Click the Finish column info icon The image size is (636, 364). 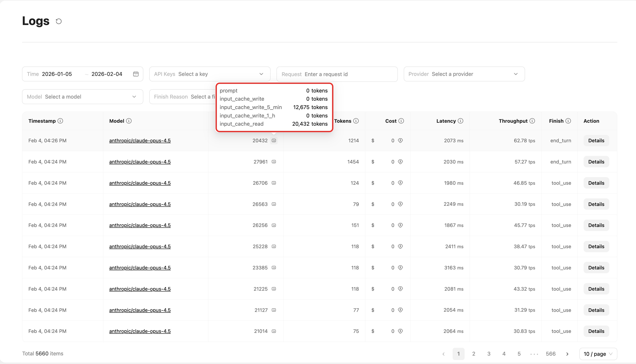(568, 121)
